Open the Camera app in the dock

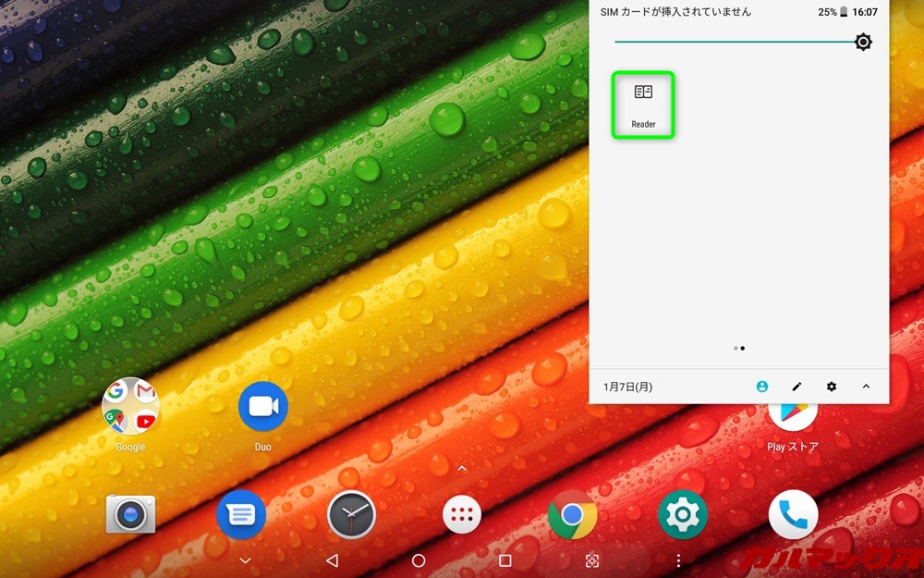pyautogui.click(x=129, y=514)
